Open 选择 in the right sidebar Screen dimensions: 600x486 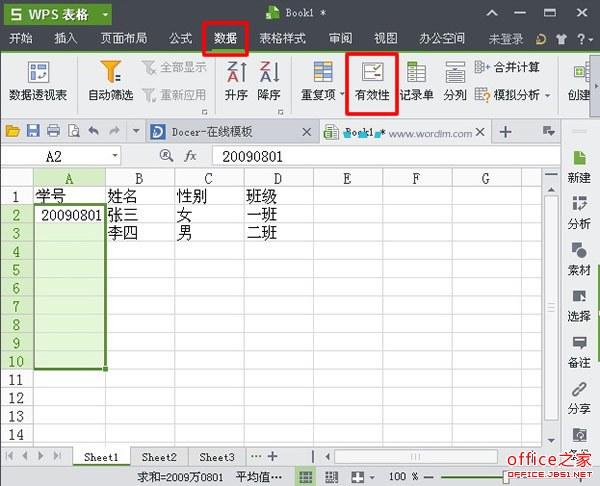coord(579,305)
